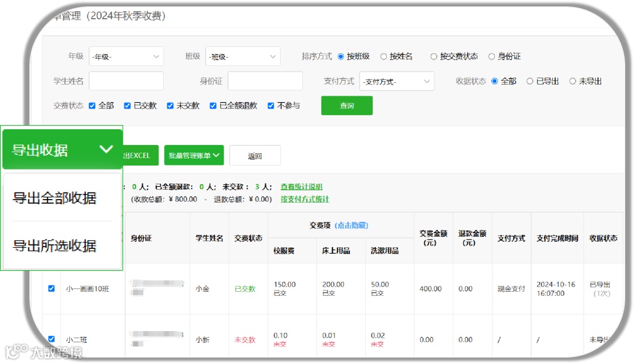Click the 小金 student name cell

pyautogui.click(x=203, y=289)
